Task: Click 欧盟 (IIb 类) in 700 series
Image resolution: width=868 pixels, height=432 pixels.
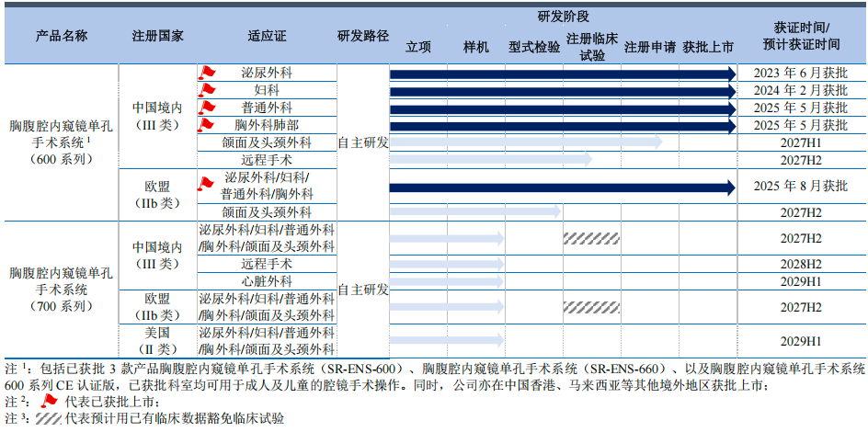Action: click(x=158, y=307)
